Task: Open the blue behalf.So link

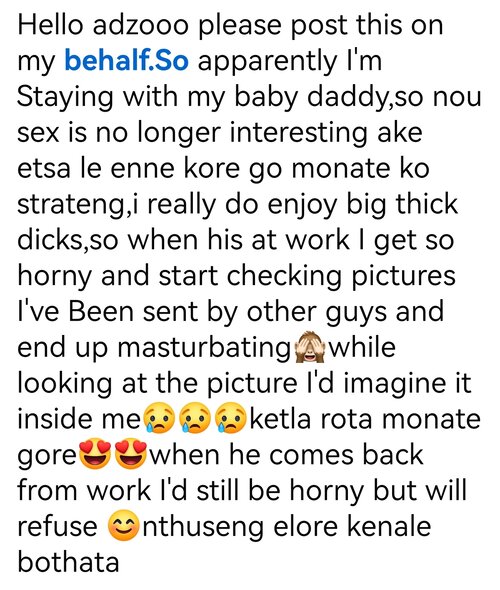Action: coord(126,61)
